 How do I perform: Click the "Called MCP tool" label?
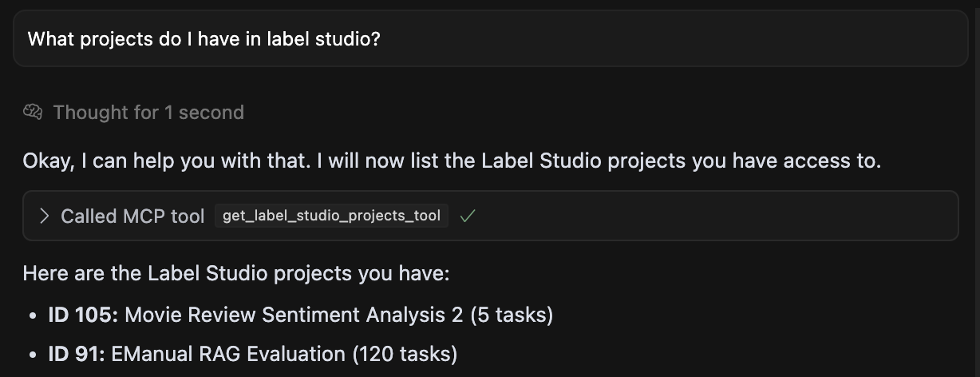coord(132,216)
